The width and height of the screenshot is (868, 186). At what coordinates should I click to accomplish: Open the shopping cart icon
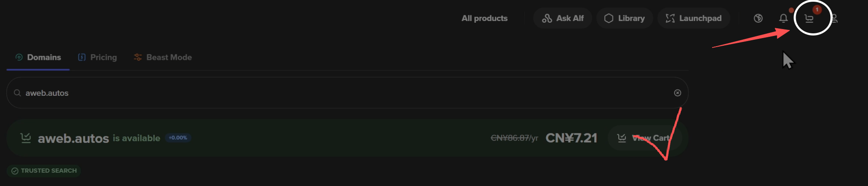point(809,19)
